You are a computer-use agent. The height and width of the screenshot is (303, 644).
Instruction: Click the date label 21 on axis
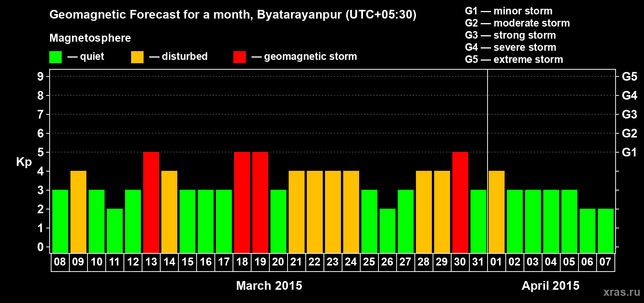pos(296,262)
